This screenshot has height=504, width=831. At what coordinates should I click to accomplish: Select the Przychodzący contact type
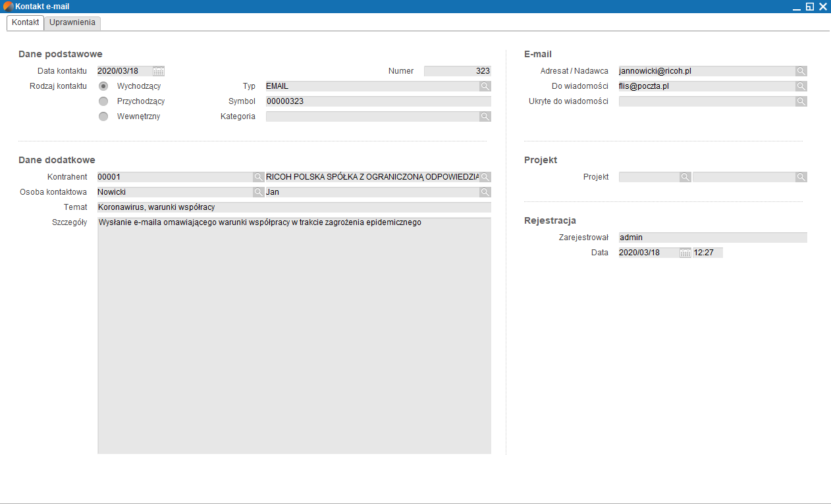tap(103, 101)
